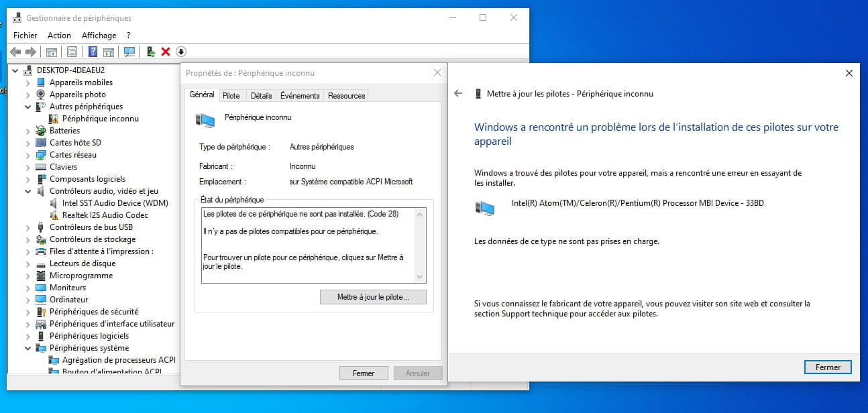Select the Général tab
The width and height of the screenshot is (868, 413).
pos(201,95)
